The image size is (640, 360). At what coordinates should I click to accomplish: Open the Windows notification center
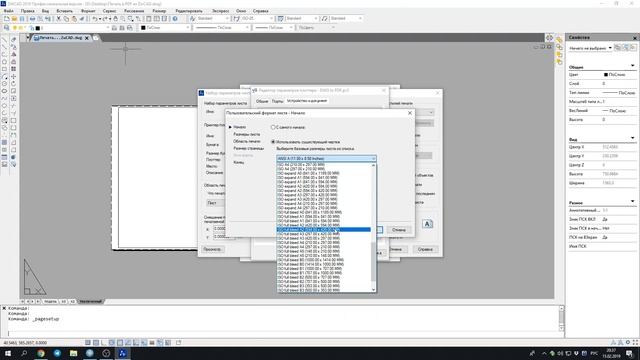click(629, 353)
